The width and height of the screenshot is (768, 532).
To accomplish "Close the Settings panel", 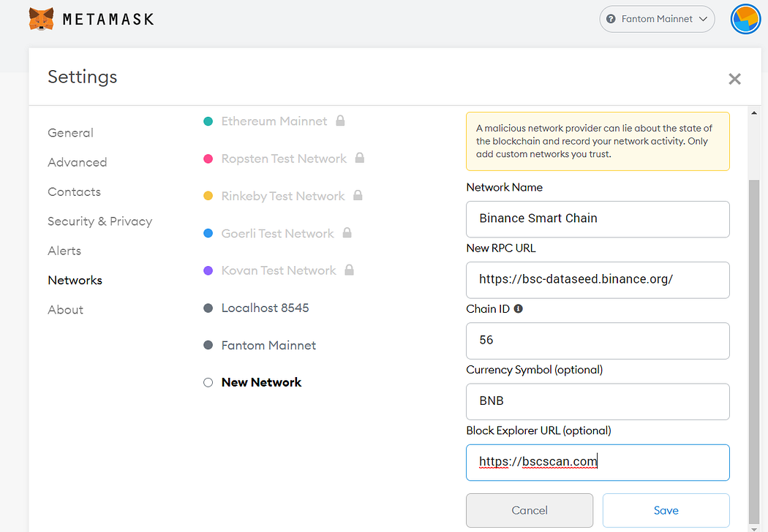I will 734,79.
